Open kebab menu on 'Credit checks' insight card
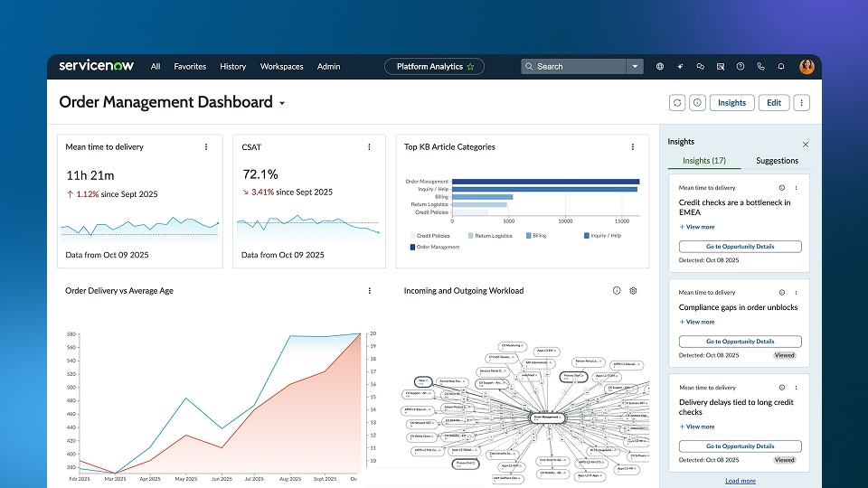Screen dimensions: 868x488 796,188
